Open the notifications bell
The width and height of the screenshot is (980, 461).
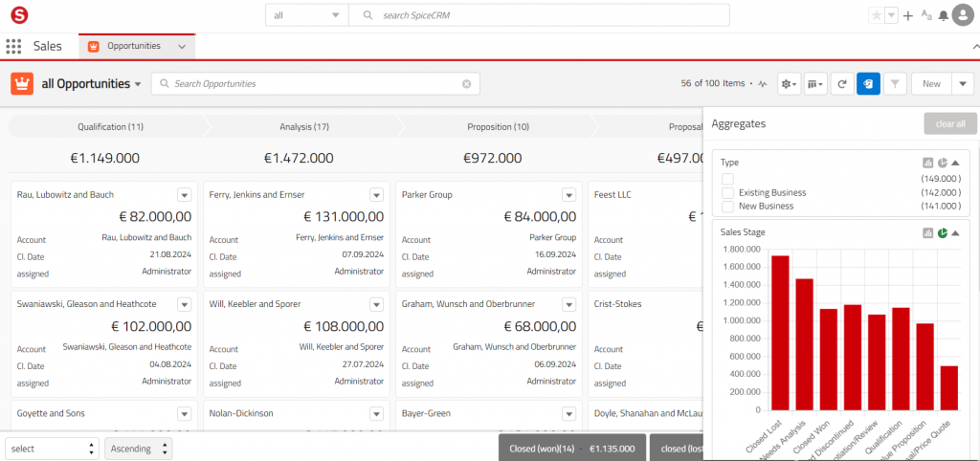coord(943,16)
